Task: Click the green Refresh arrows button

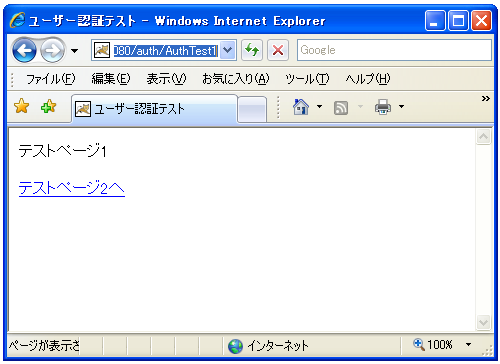Action: click(252, 50)
